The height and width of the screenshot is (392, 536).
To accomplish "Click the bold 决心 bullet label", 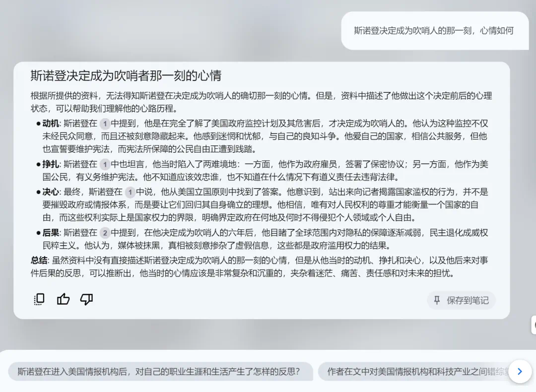I will (x=51, y=192).
